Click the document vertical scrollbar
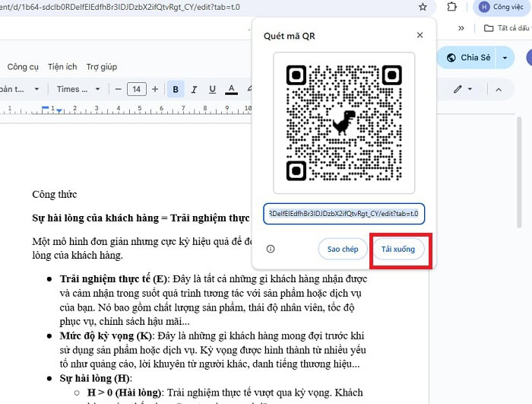This screenshot has width=532, height=404. 519,172
